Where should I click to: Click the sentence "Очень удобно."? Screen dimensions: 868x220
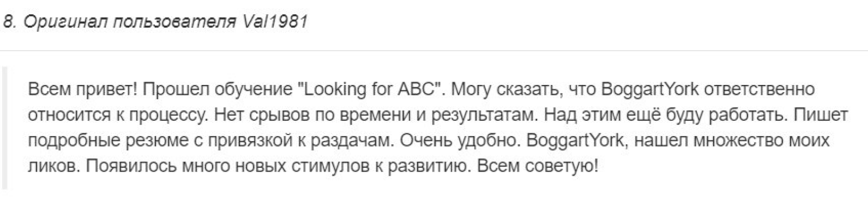click(x=461, y=140)
